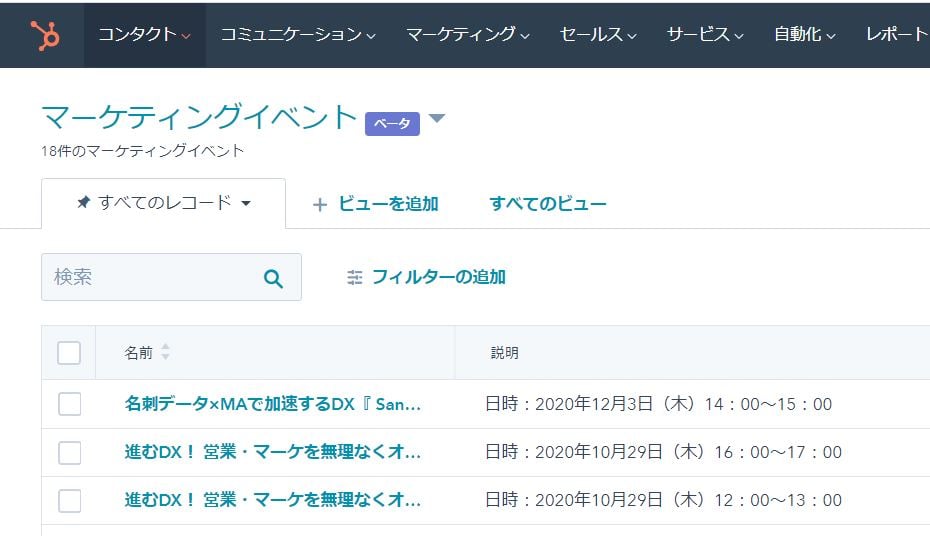Open the コミュニケーション menu

298,34
